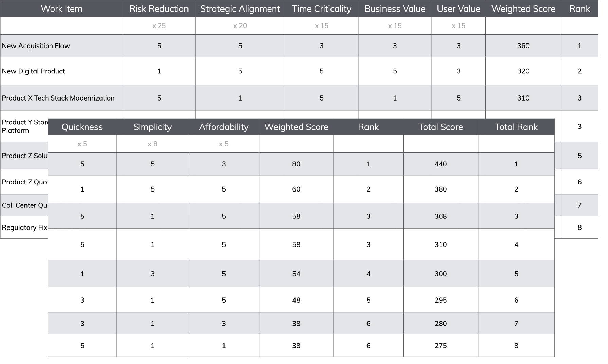Click the total score cell showing 440
Image resolution: width=608 pixels, height=364 pixels.
coord(441,164)
